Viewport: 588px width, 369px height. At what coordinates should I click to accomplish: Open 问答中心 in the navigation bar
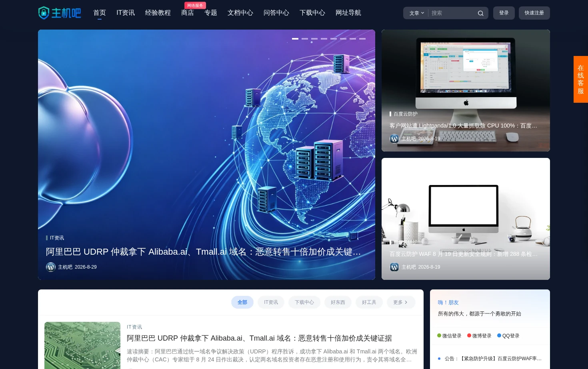tap(276, 13)
